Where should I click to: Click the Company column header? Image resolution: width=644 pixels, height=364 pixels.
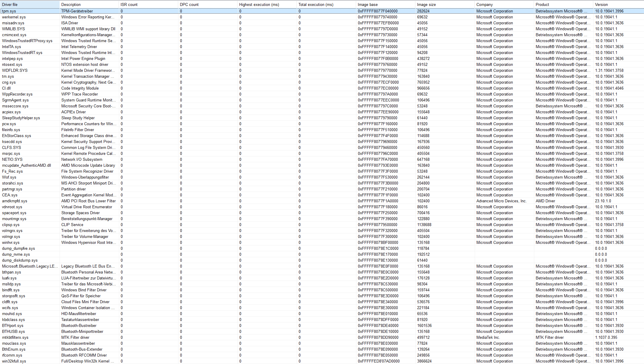click(484, 4)
